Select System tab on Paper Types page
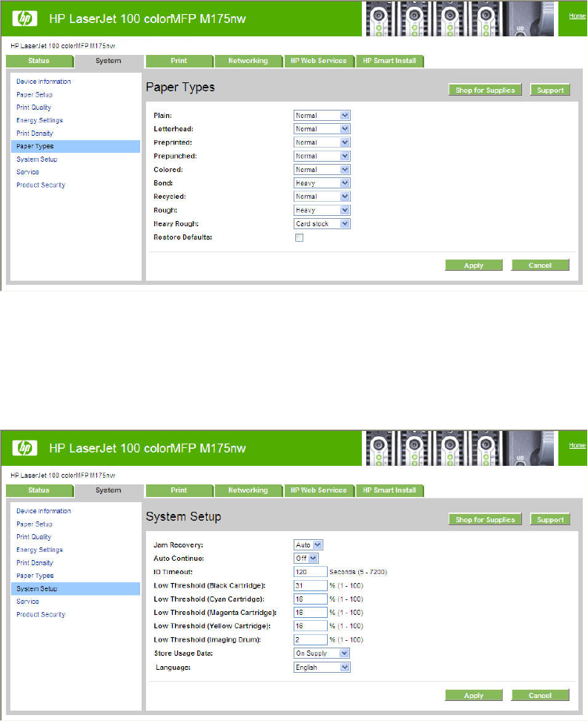This screenshot has height=721, width=588. 108,61
